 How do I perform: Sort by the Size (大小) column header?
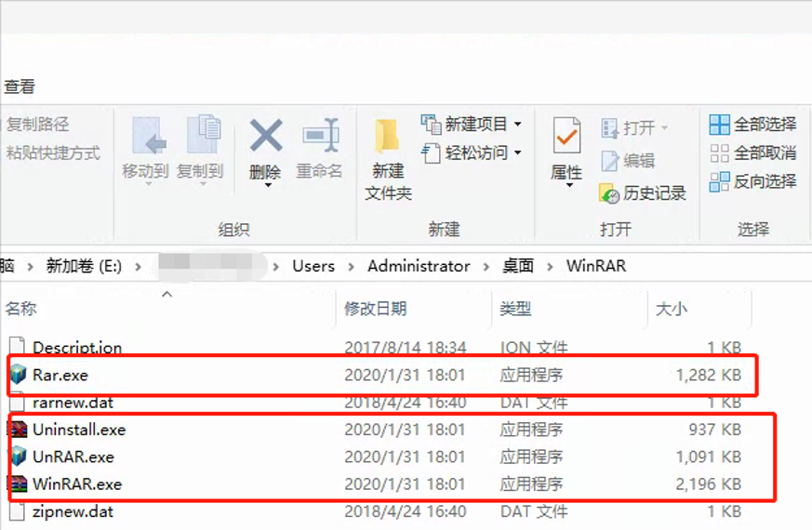672,309
